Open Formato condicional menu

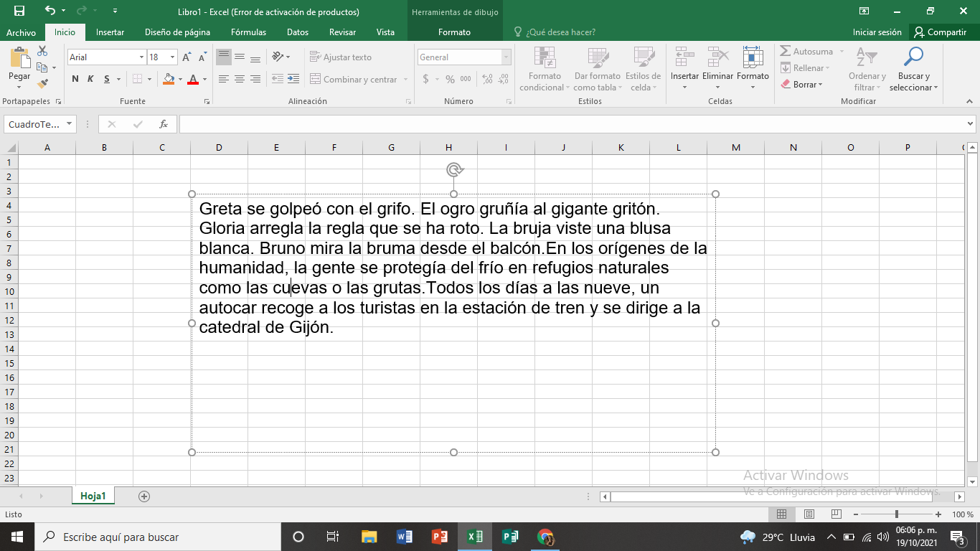point(545,69)
